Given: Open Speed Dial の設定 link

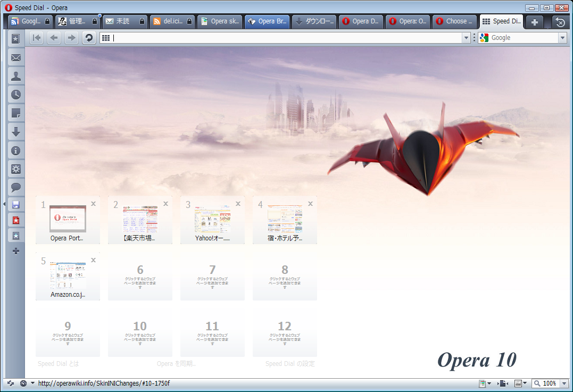Looking at the screenshot, I should click(x=290, y=364).
